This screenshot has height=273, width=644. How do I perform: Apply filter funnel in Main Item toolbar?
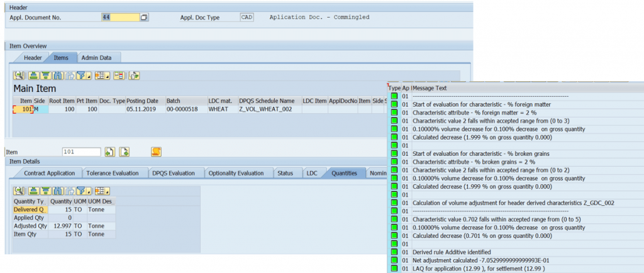pyautogui.click(x=82, y=75)
